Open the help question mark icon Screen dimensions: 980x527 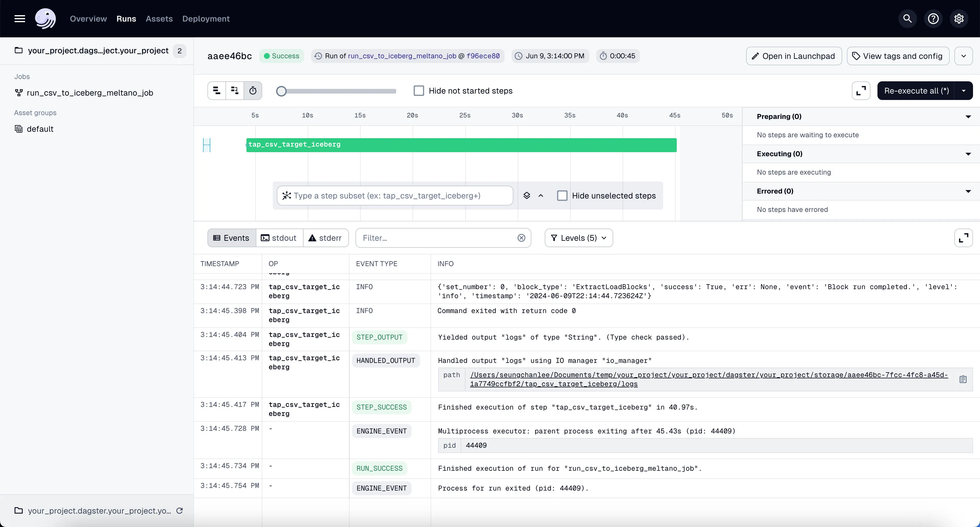[x=933, y=19]
